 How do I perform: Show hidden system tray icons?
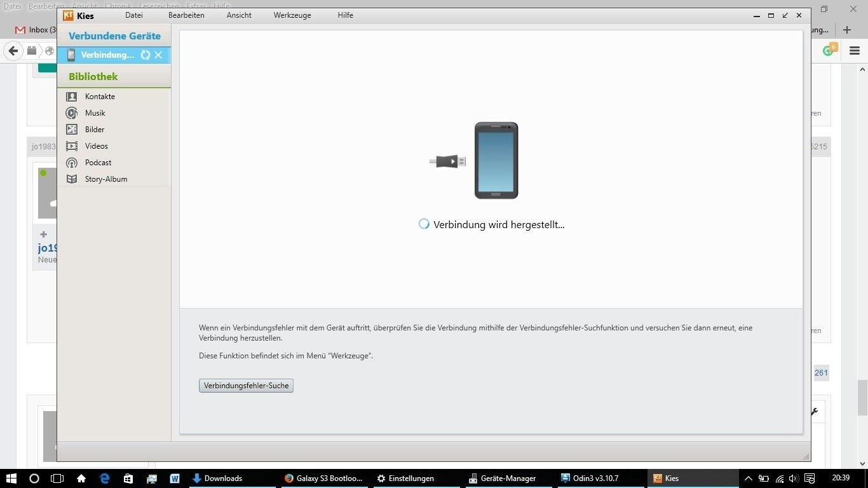[749, 478]
